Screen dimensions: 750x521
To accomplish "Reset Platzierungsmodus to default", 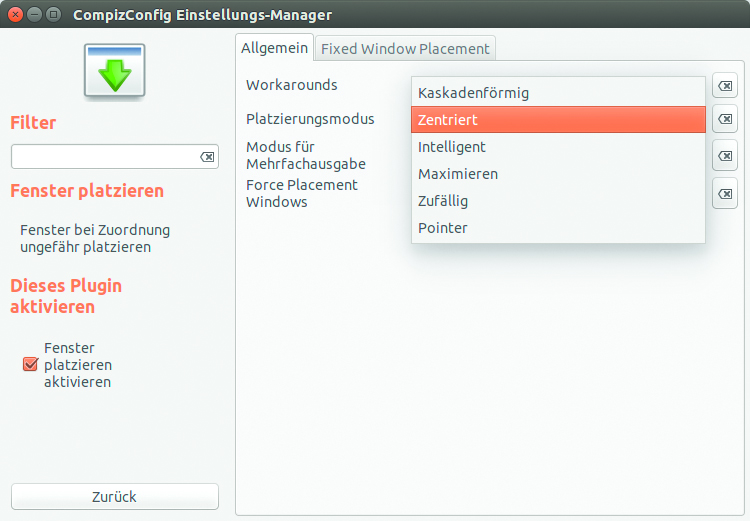I will pos(725,120).
